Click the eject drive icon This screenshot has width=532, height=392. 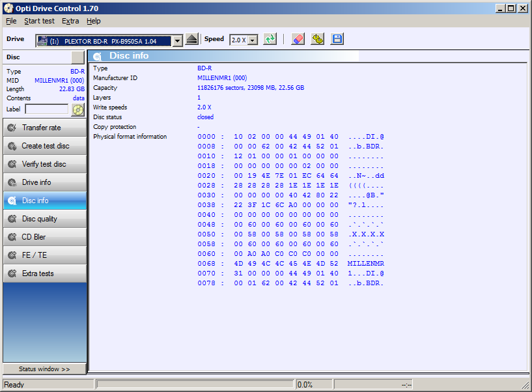[191, 39]
